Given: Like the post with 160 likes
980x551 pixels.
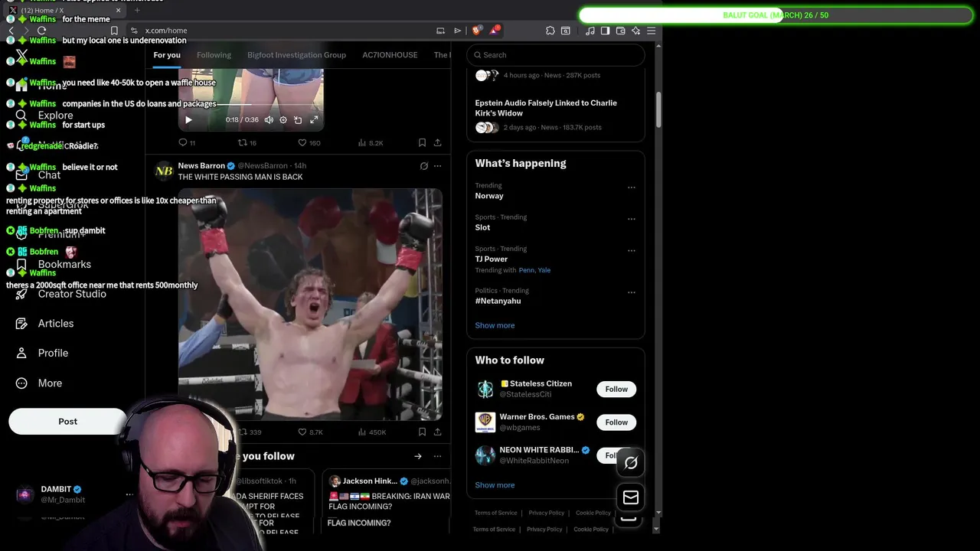Looking at the screenshot, I should pos(309,142).
